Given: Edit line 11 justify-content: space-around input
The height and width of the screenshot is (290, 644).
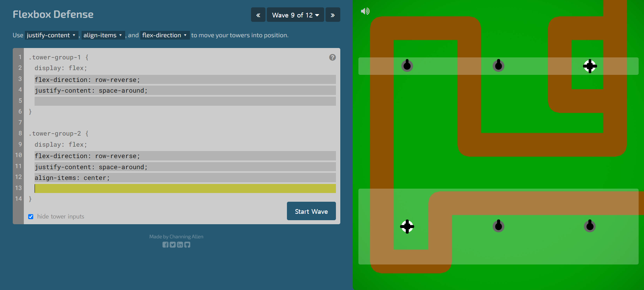Looking at the screenshot, I should [185, 167].
